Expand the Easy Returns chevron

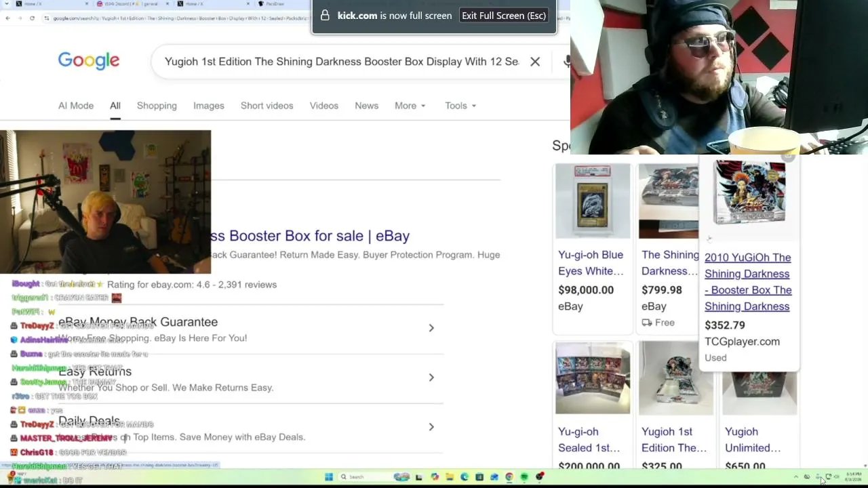(431, 378)
